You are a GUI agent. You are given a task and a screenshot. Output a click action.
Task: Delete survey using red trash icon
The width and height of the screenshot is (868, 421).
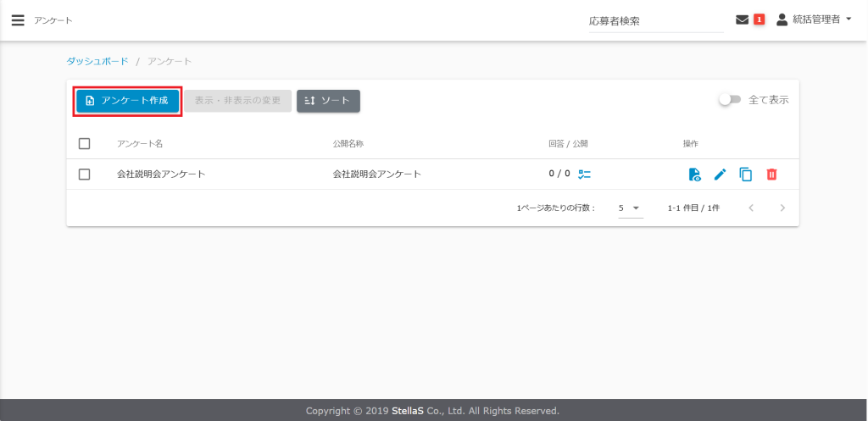pyautogui.click(x=771, y=174)
